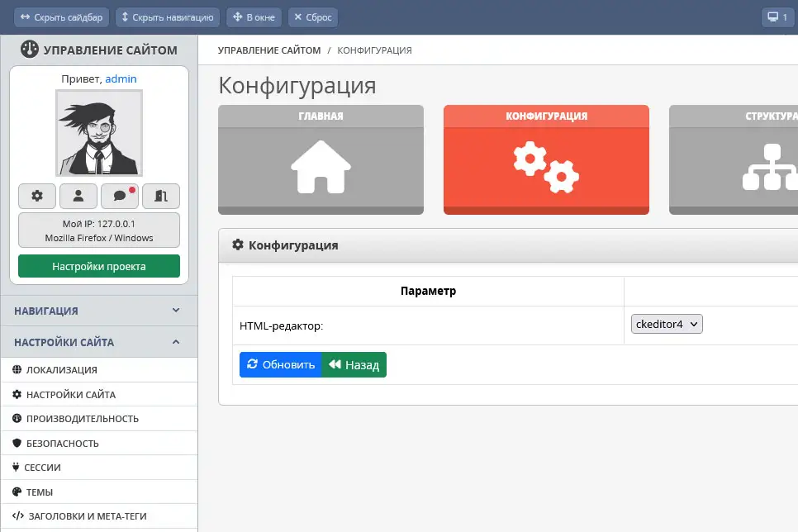
Task: Click the monitor icon in the top-right corner
Action: point(775,17)
